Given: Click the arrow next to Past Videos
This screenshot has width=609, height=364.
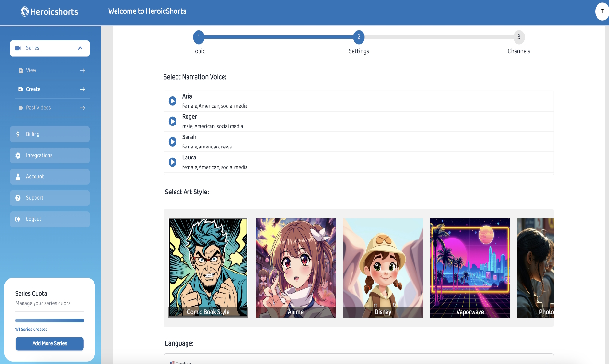Looking at the screenshot, I should (82, 108).
